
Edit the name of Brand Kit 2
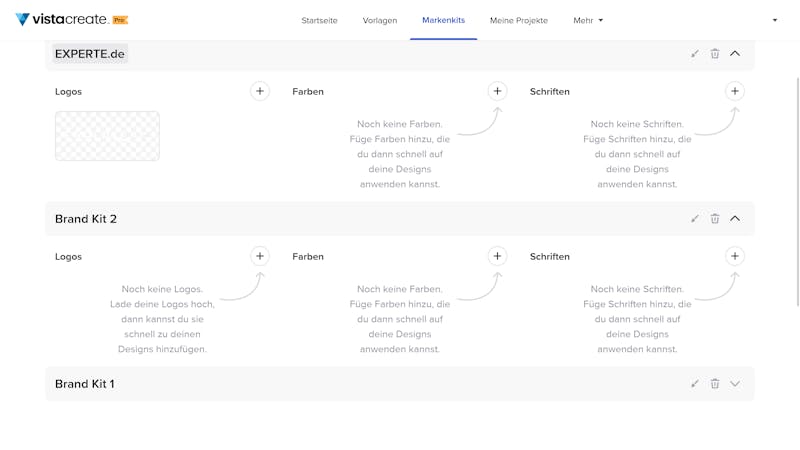point(695,218)
